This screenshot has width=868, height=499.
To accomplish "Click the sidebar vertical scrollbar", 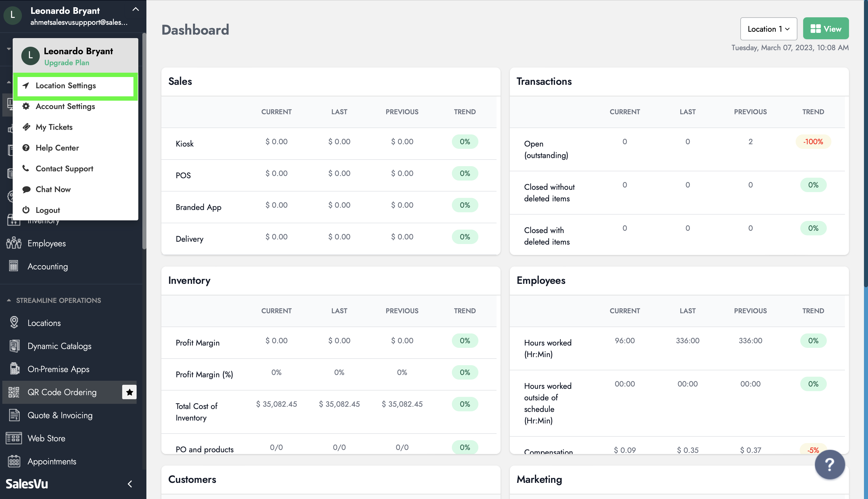I will [144, 140].
